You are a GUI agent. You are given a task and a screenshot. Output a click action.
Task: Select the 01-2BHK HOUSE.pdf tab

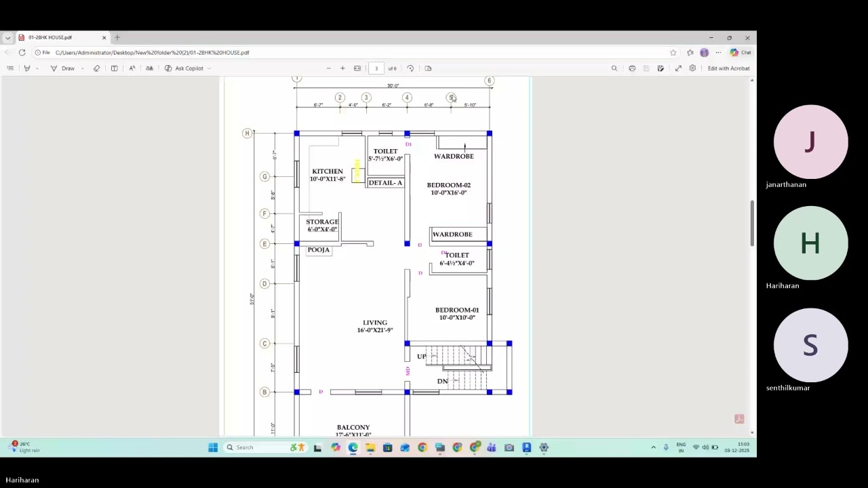[60, 37]
